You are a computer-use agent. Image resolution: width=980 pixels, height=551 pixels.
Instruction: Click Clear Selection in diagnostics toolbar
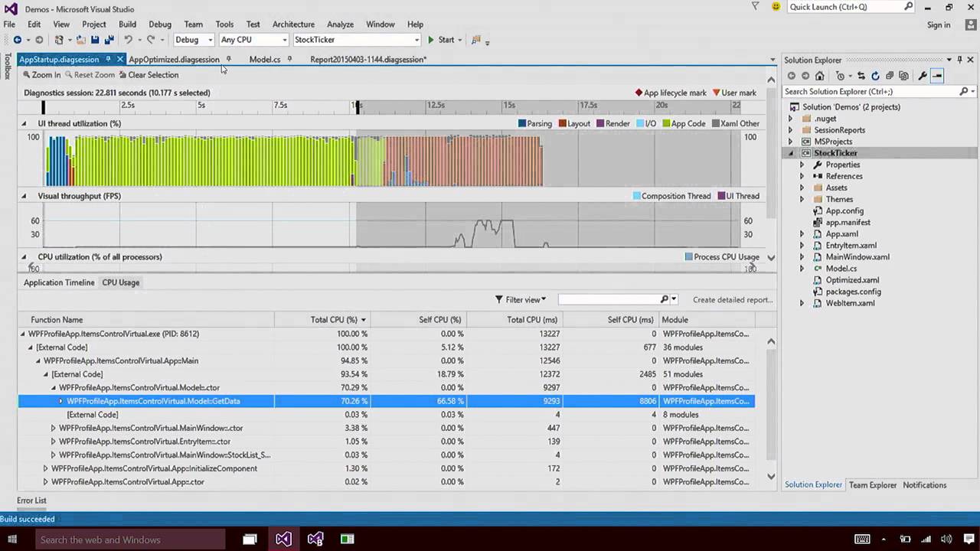click(x=149, y=75)
